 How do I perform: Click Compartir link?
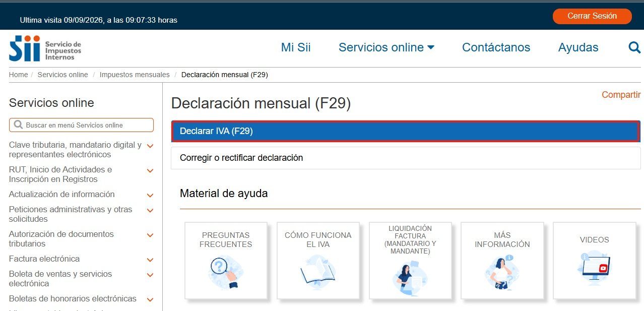(621, 95)
